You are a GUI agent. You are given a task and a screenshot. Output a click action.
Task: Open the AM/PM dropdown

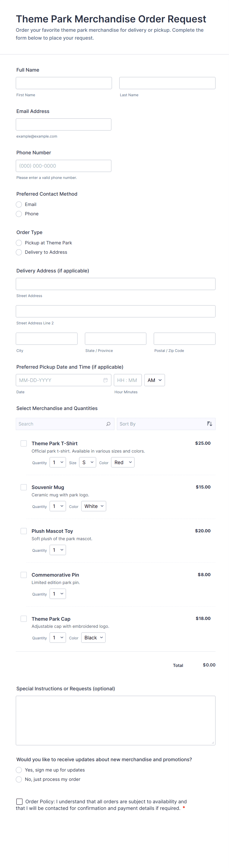[154, 380]
